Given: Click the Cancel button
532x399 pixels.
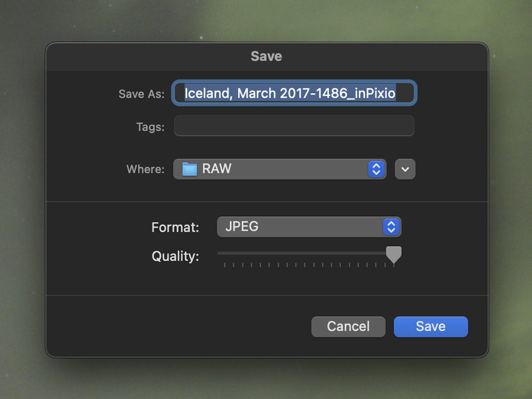Looking at the screenshot, I should (348, 327).
